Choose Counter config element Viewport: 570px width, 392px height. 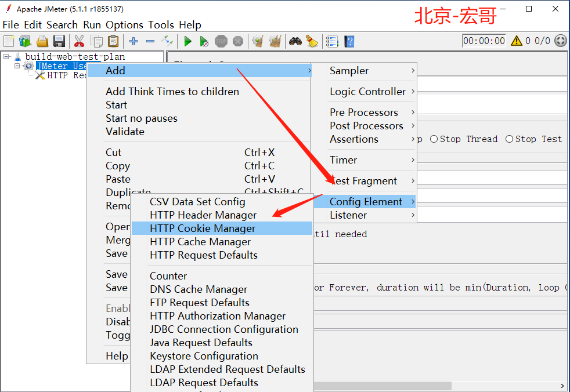coord(222,276)
